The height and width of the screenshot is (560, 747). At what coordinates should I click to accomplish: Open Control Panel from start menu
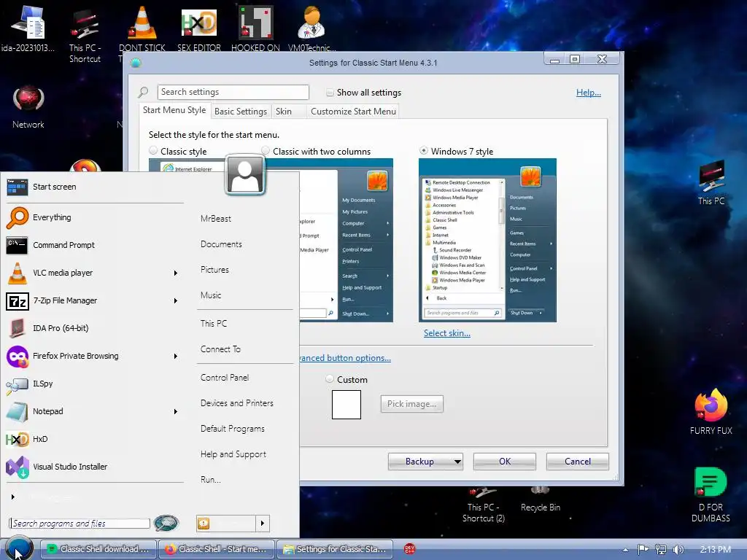[x=225, y=378]
